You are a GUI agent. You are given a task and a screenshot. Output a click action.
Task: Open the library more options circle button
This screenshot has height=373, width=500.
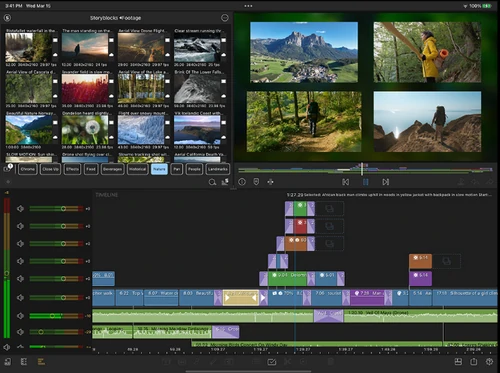click(225, 18)
